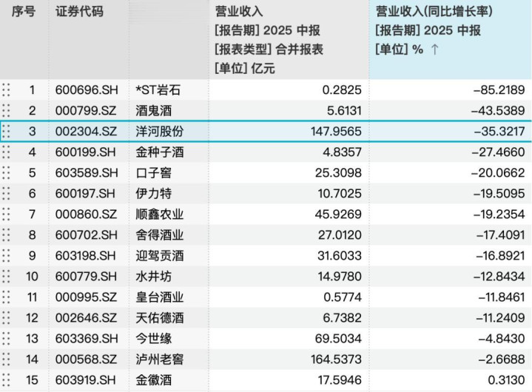Select the 伊力特 name cell
532x392 pixels.
click(154, 193)
